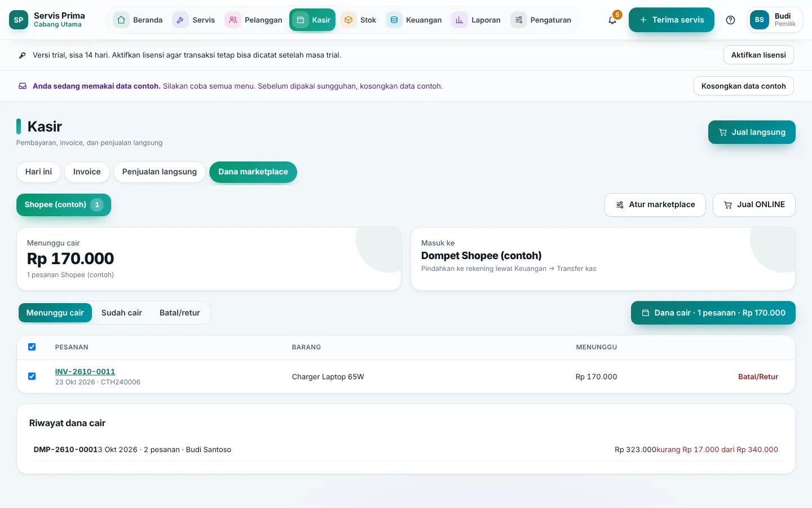The height and width of the screenshot is (508, 812).
Task: Click Aktifkan lisensi
Action: point(758,55)
